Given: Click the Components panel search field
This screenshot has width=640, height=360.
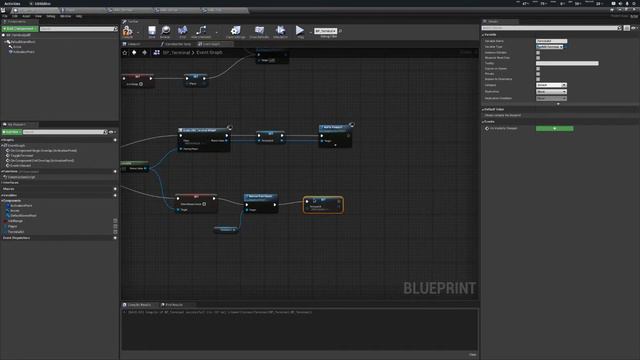Looking at the screenshot, I should click(78, 29).
